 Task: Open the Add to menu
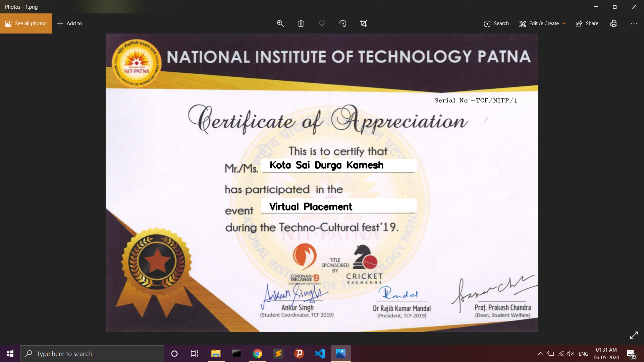[69, 23]
